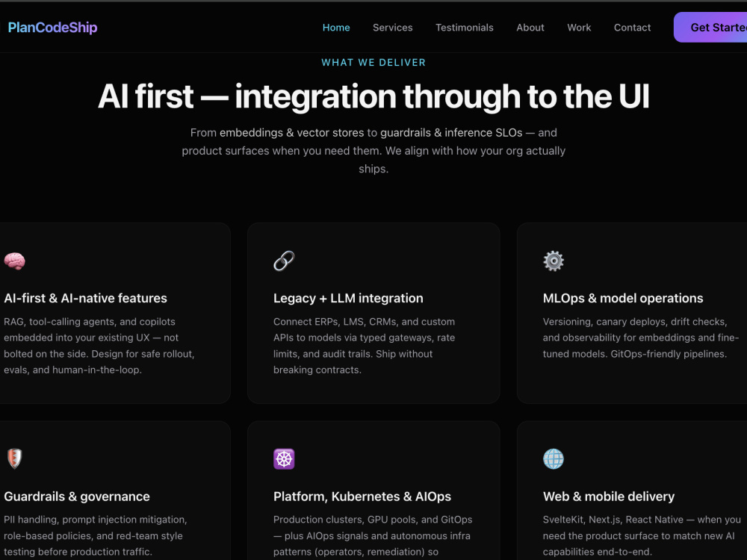Select the 'MLOps & model operations' heading
Image resolution: width=747 pixels, height=560 pixels.
click(623, 298)
